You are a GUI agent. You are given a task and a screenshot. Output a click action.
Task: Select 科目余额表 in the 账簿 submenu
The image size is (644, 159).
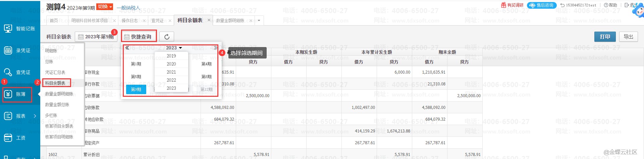(x=56, y=83)
